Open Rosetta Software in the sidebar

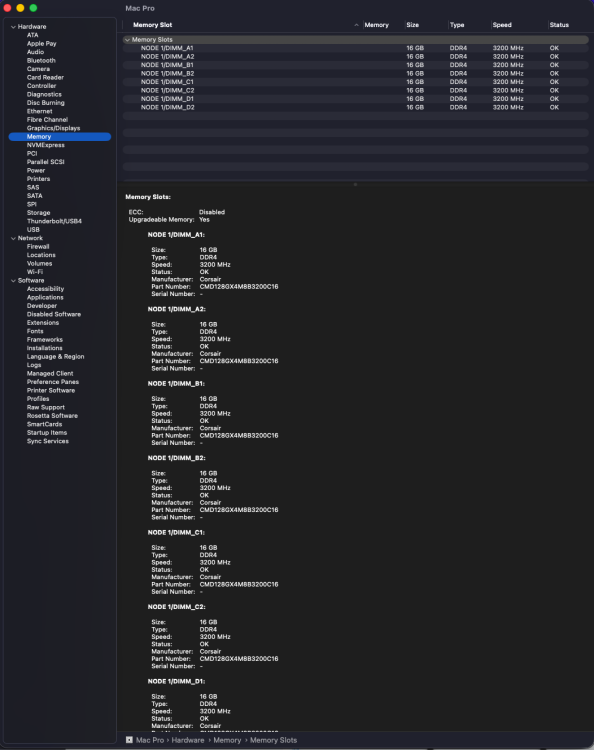pyautogui.click(x=53, y=416)
